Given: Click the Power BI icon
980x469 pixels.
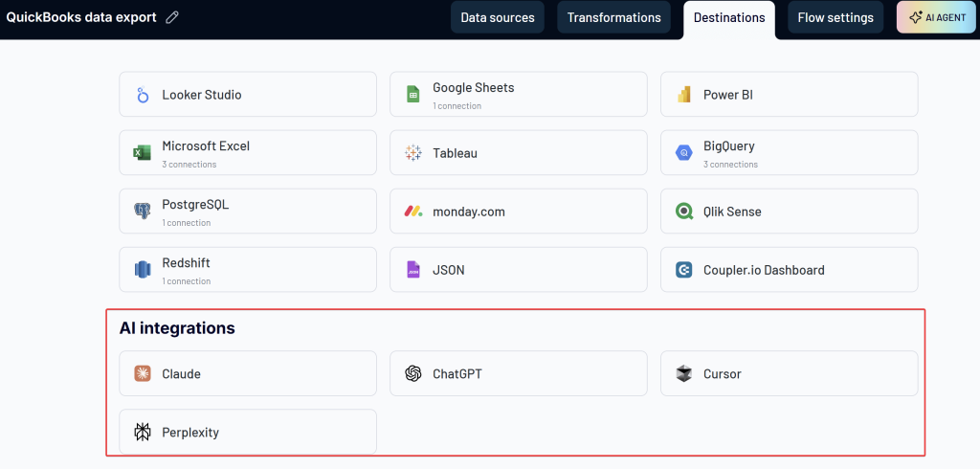Looking at the screenshot, I should (x=684, y=95).
